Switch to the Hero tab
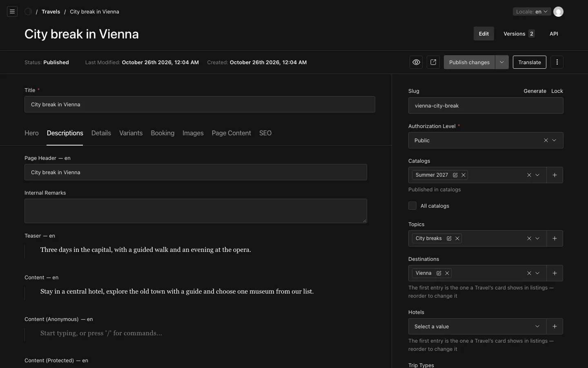The image size is (588, 368). (x=31, y=133)
